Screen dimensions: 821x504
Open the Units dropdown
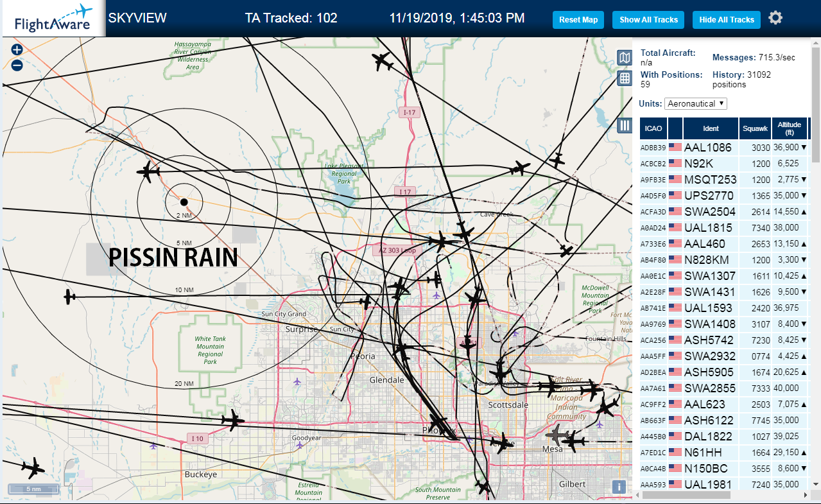696,103
